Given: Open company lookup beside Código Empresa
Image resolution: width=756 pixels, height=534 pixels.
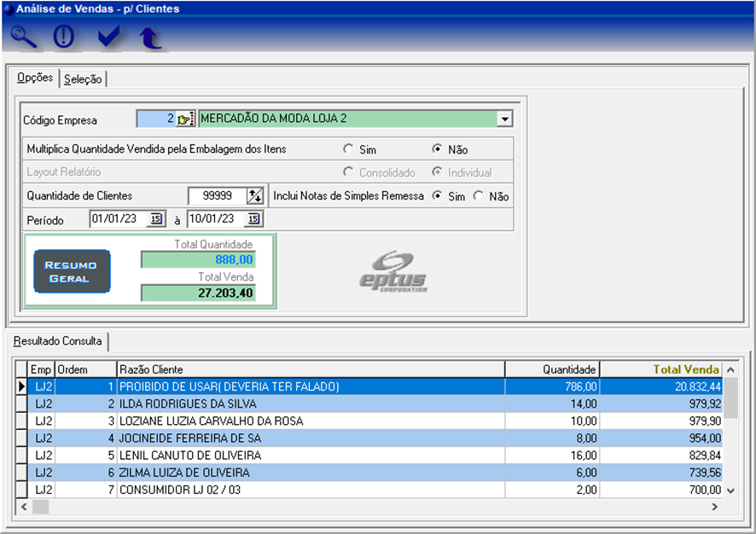Looking at the screenshot, I should coord(186,119).
